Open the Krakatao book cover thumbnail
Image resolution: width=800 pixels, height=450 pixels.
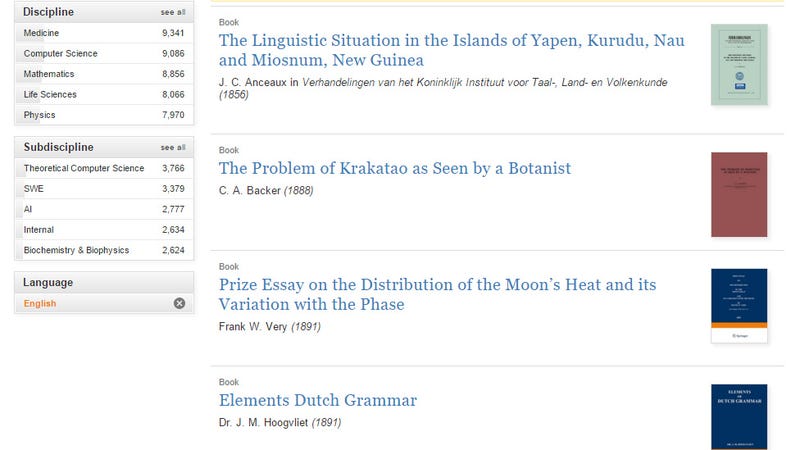point(739,194)
